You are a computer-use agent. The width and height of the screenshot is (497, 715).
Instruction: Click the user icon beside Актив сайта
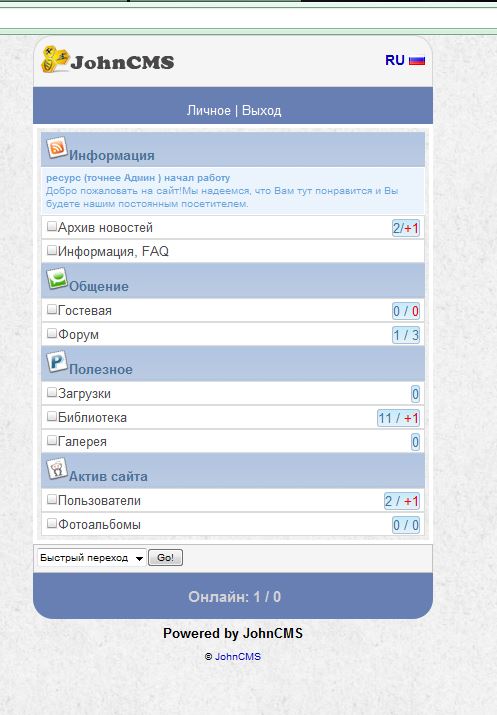point(57,469)
